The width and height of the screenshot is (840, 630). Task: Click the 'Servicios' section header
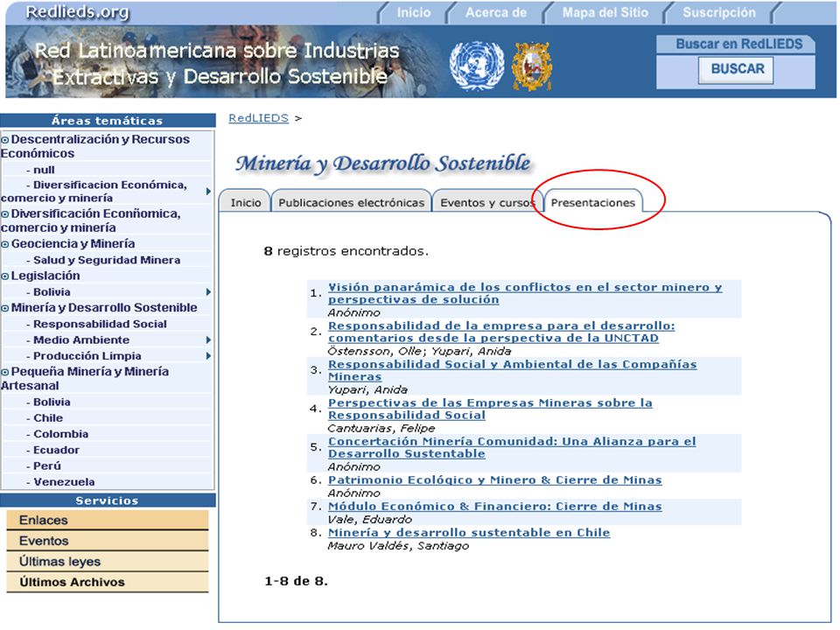107,500
